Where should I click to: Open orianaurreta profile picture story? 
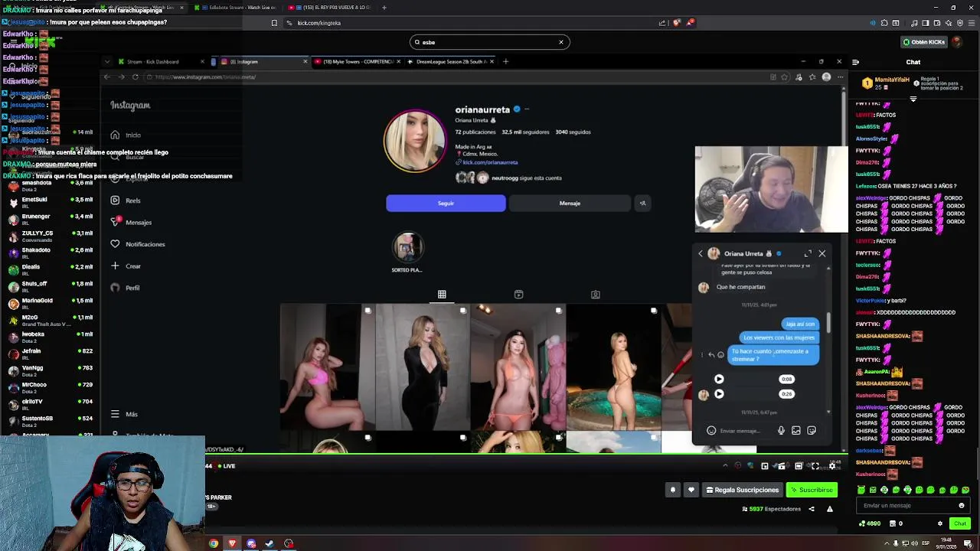click(x=415, y=140)
